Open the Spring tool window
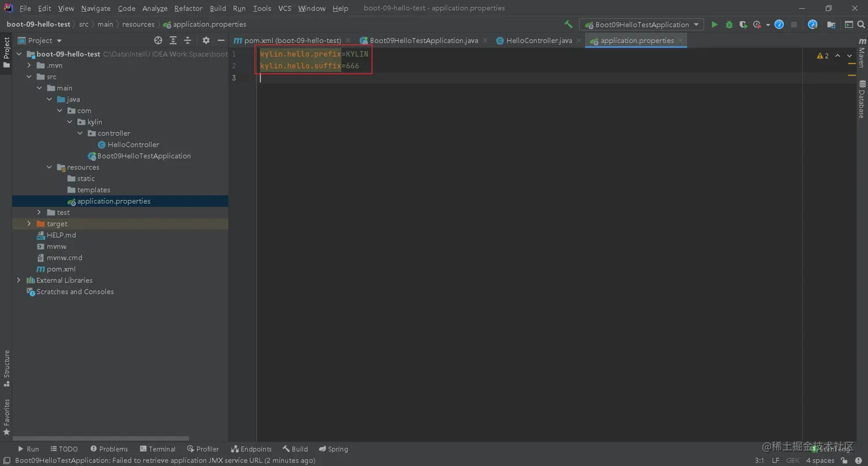 pyautogui.click(x=334, y=449)
